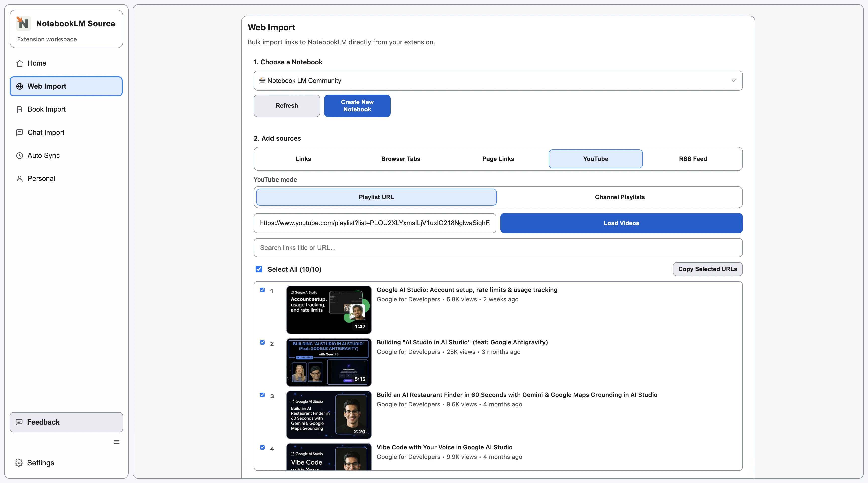The image size is (868, 483).
Task: Select the Home icon in the sidebar
Action: pos(20,63)
